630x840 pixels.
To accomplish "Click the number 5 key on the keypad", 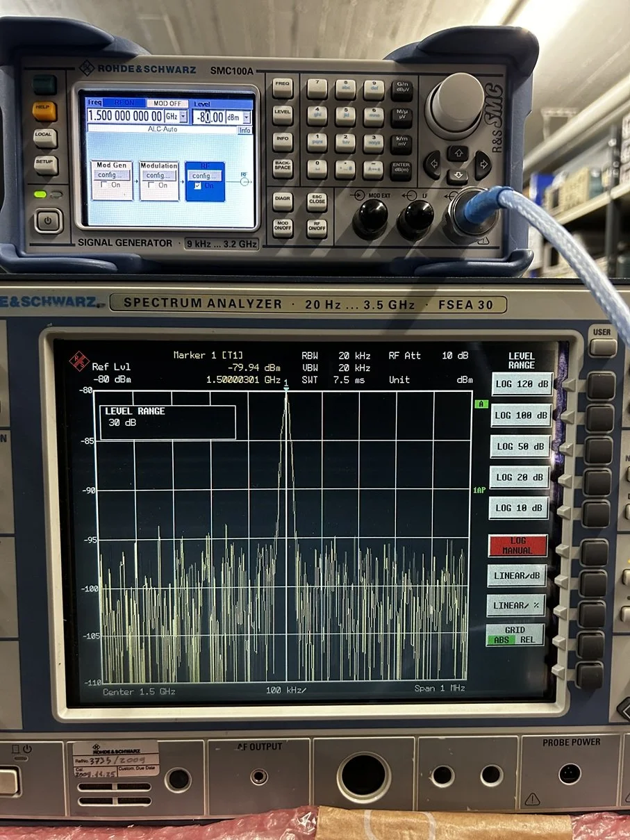I will coord(345,115).
